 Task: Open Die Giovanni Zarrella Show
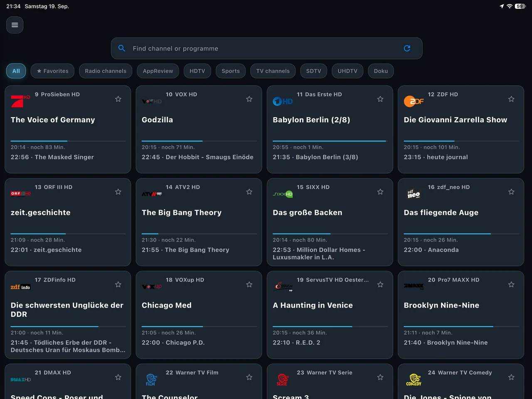point(456,120)
